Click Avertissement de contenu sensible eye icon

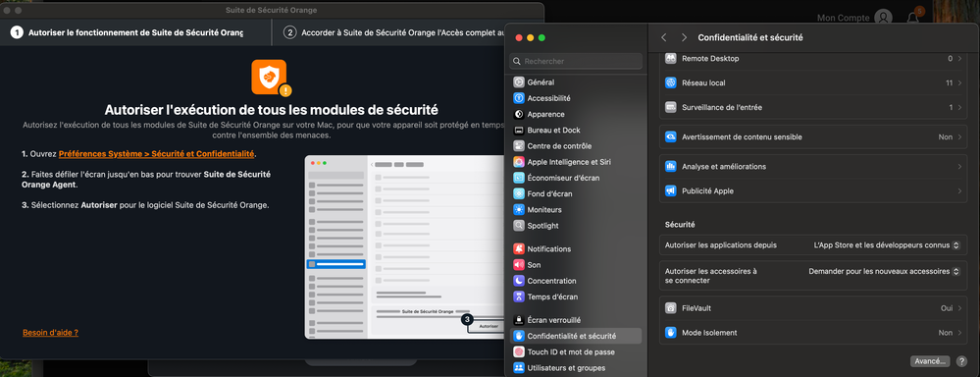point(671,136)
